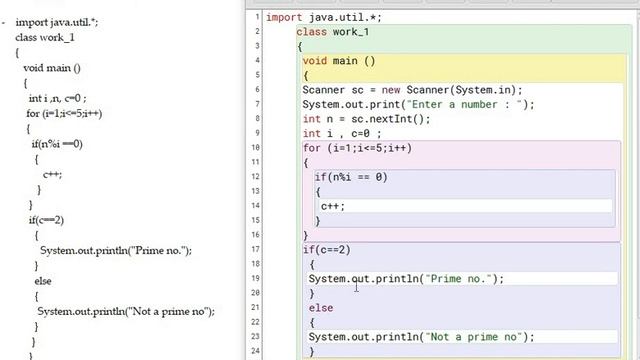The height and width of the screenshot is (360, 640).
Task: Click the 'else' keyword in the code editor
Action: coord(321,308)
